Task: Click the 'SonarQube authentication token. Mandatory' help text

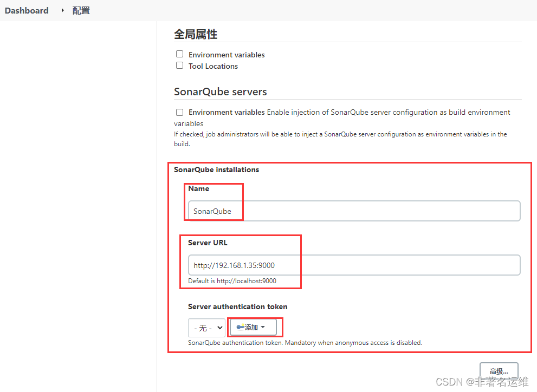Action: coord(305,342)
